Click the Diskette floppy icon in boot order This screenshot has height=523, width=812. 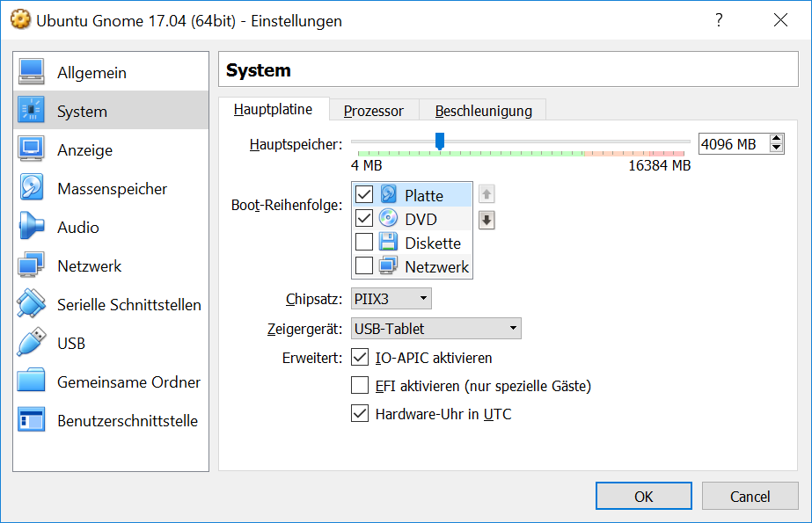coord(388,242)
